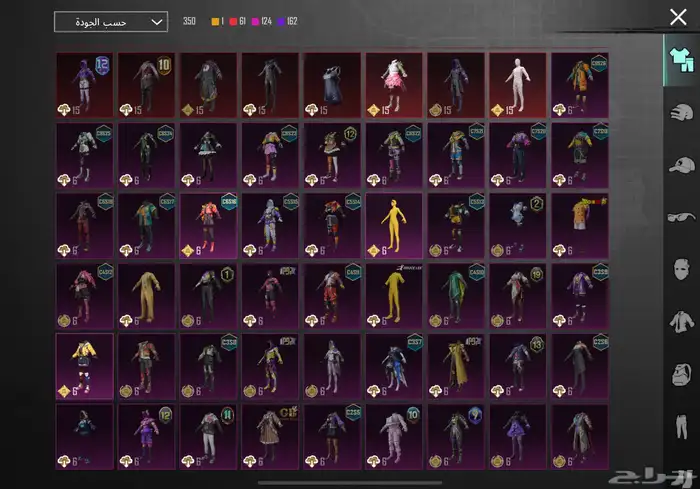This screenshot has width=700, height=489.
Task: Filter by yellow rarity swatch showing 1
Action: pyautogui.click(x=219, y=21)
